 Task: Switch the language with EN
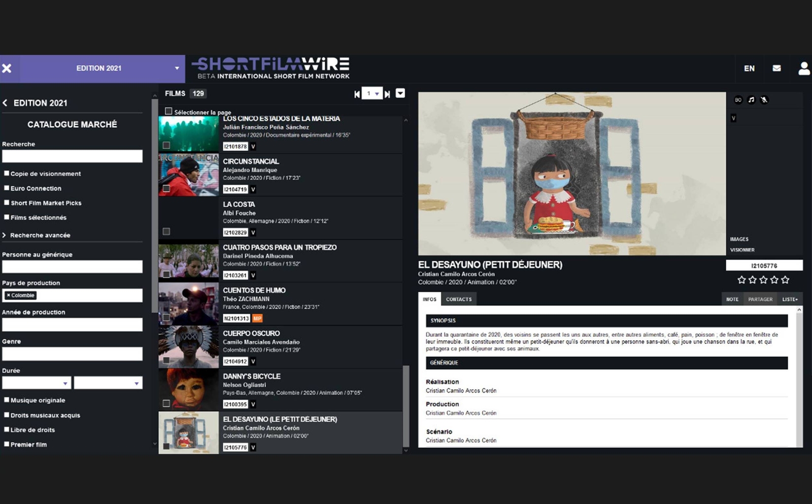pos(749,68)
